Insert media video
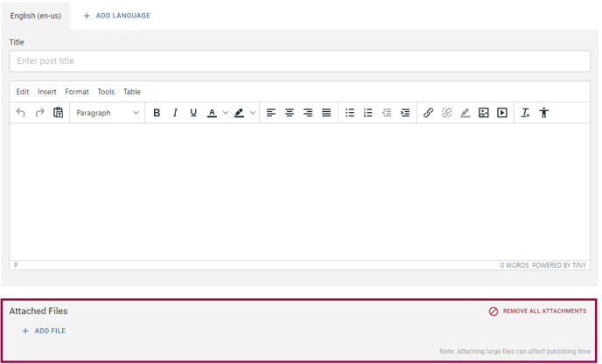The width and height of the screenshot is (602, 364). [x=502, y=113]
